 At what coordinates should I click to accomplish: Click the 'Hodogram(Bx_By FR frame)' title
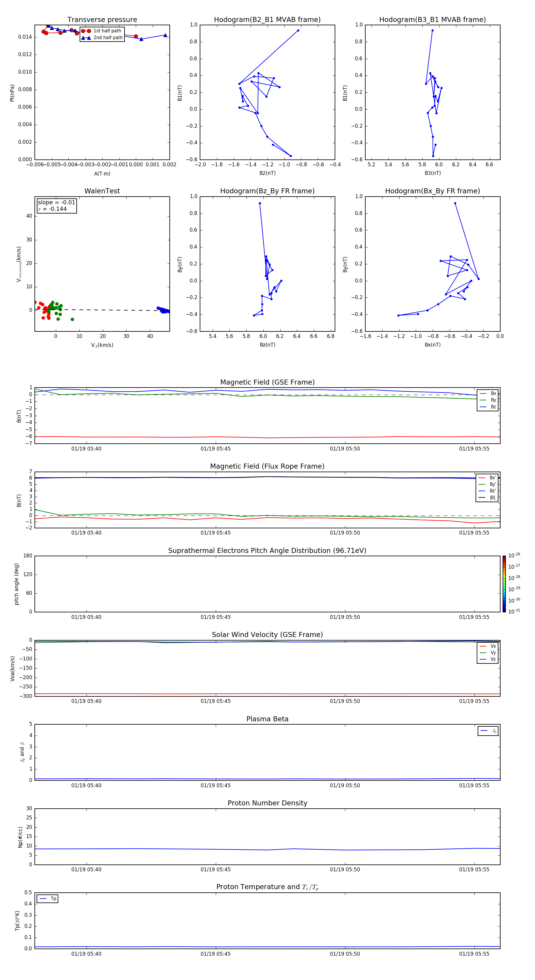pos(432,191)
